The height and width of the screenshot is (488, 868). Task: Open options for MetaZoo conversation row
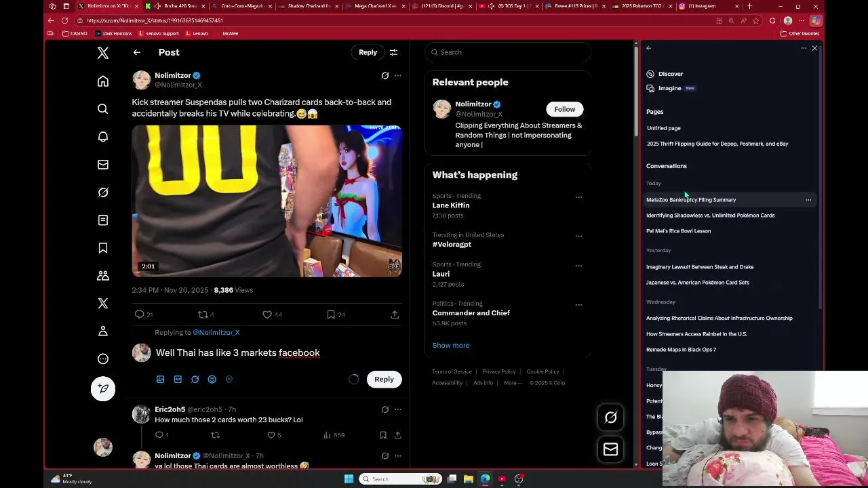808,200
